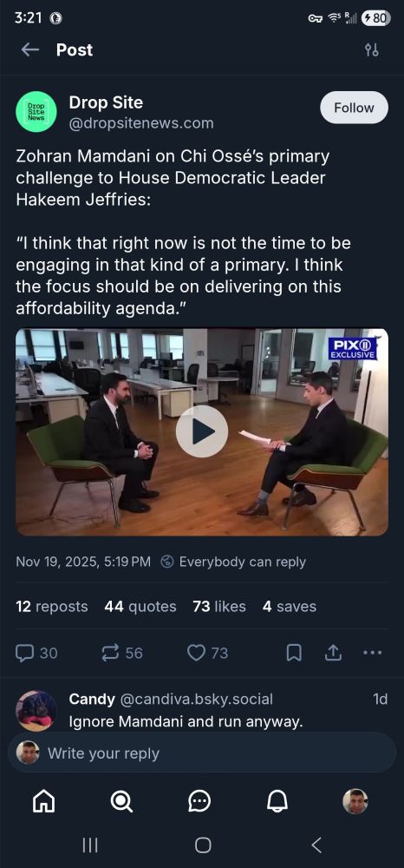This screenshot has width=404, height=868.
Task: Open Candy's profile avatar
Action: tap(36, 711)
